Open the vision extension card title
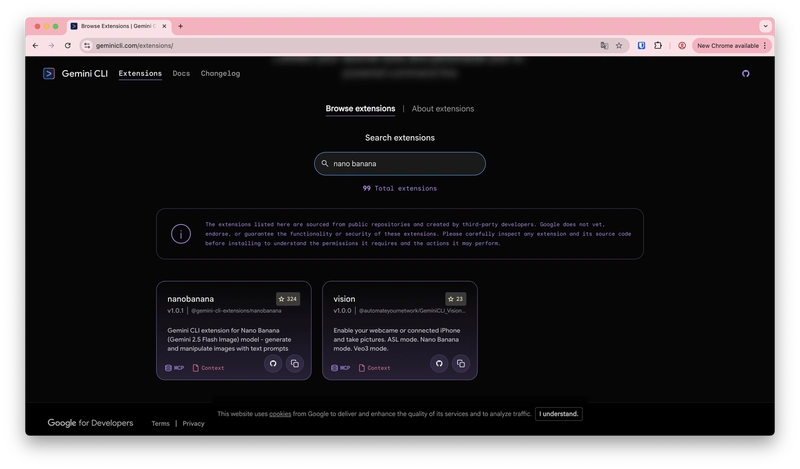 click(344, 299)
